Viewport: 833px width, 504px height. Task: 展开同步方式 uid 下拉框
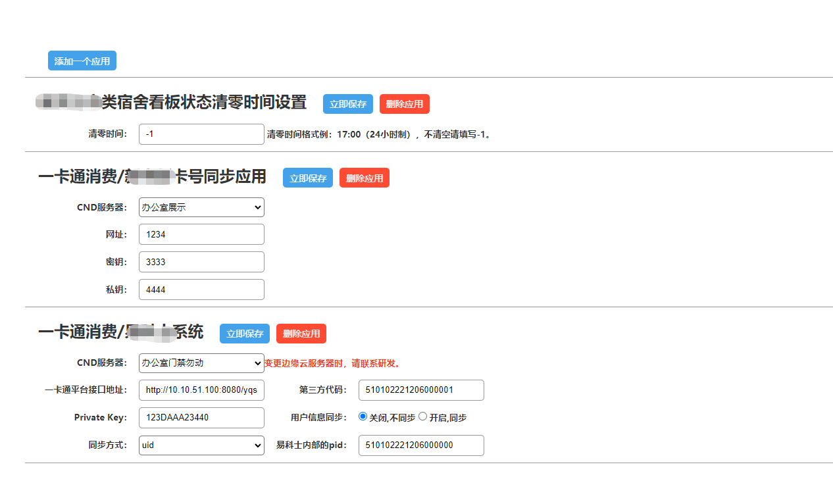click(201, 445)
